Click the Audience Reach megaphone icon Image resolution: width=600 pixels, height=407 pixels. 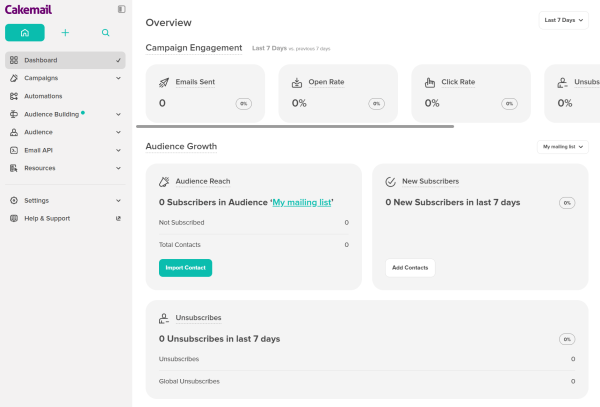[x=164, y=182]
